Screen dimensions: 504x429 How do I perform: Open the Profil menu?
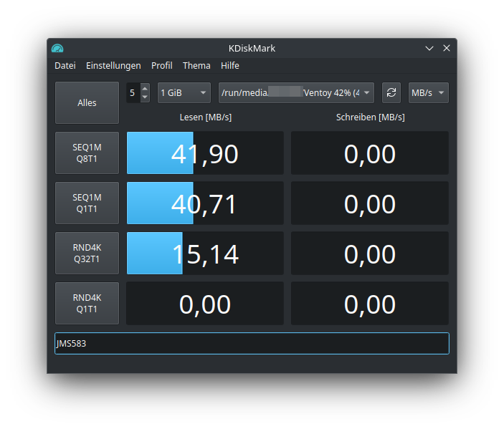(x=162, y=65)
